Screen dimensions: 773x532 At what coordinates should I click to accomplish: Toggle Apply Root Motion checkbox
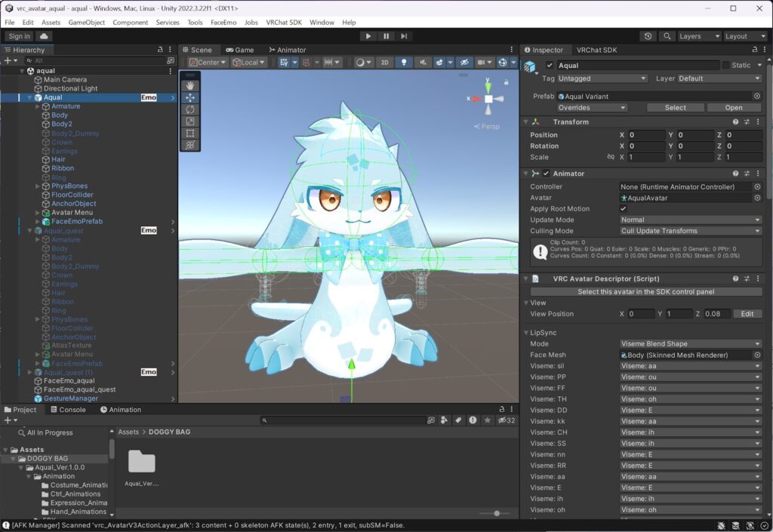(x=623, y=209)
